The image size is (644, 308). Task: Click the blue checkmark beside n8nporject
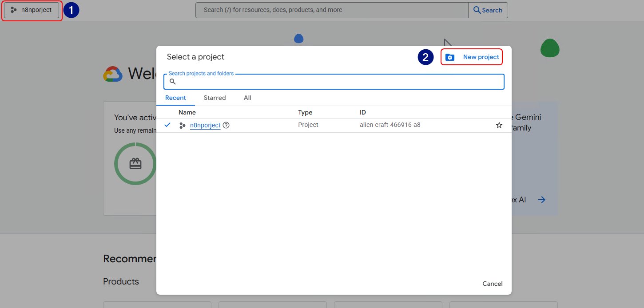[167, 125]
